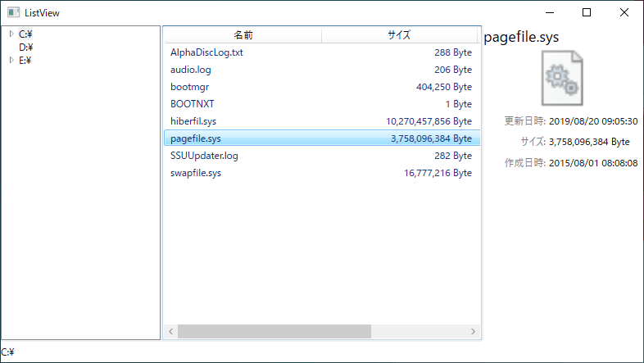
Task: Click the ListView app icon in title bar
Action: pyautogui.click(x=13, y=12)
